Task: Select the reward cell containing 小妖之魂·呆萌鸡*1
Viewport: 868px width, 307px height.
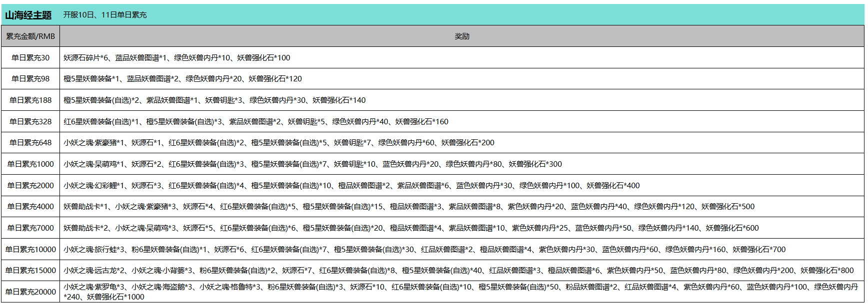Action: tap(312, 164)
